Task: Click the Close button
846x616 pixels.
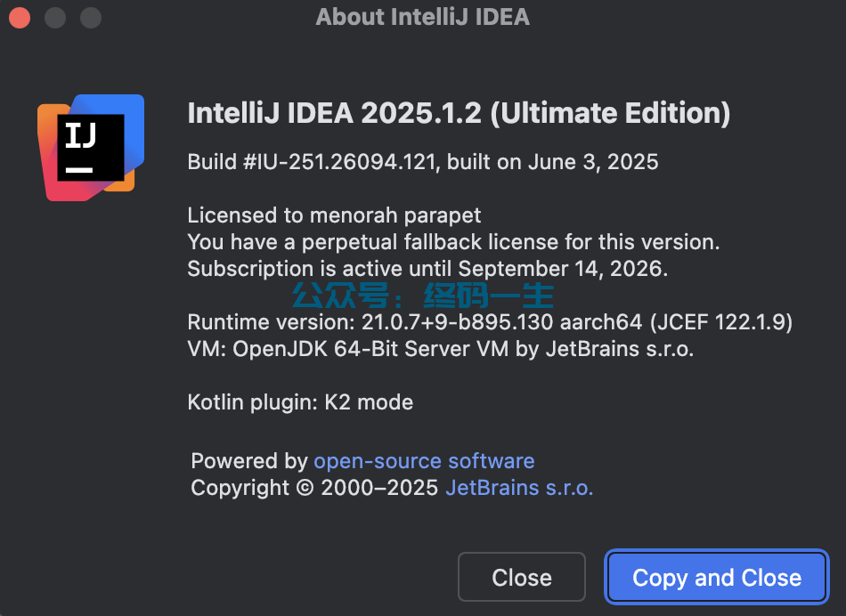Action: (522, 577)
